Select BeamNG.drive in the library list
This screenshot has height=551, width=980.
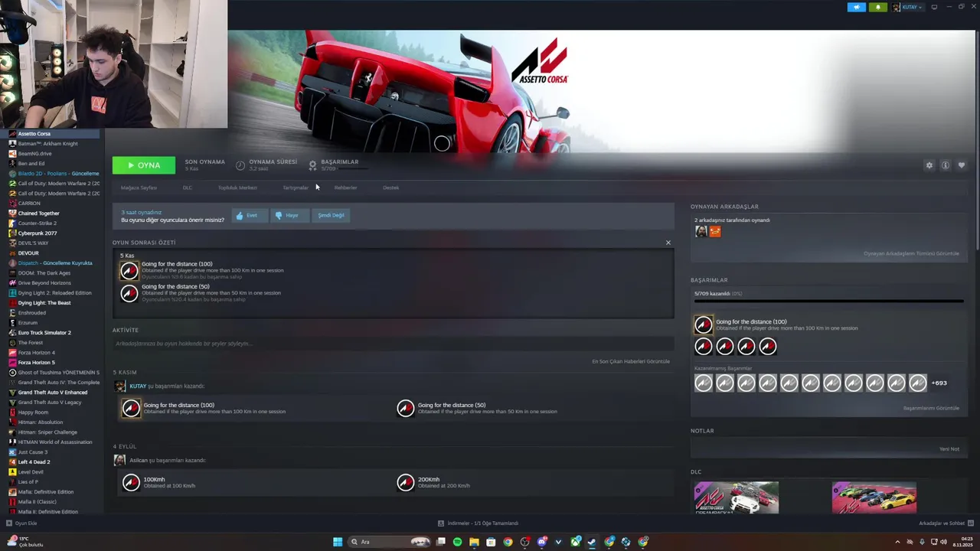pos(35,154)
